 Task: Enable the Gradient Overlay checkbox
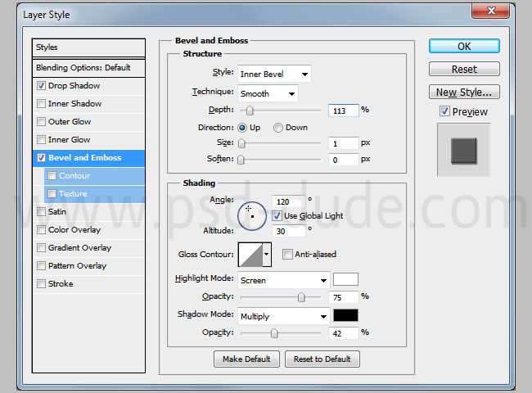[41, 247]
